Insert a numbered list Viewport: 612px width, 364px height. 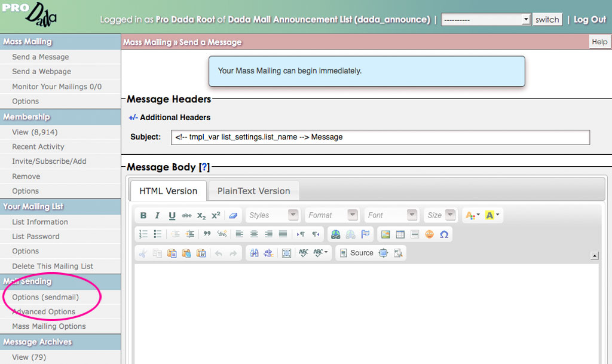[x=143, y=234]
